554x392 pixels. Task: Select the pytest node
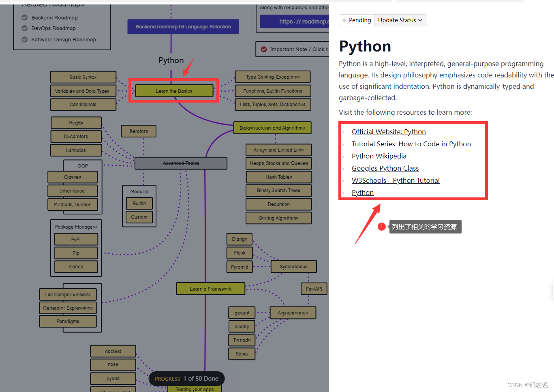pyautogui.click(x=113, y=378)
